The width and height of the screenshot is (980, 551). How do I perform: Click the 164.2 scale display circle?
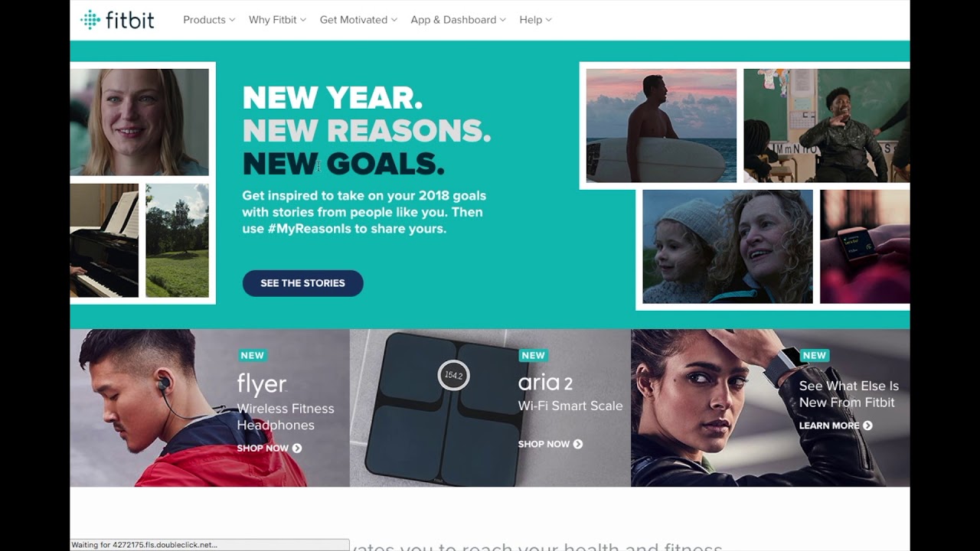click(452, 375)
